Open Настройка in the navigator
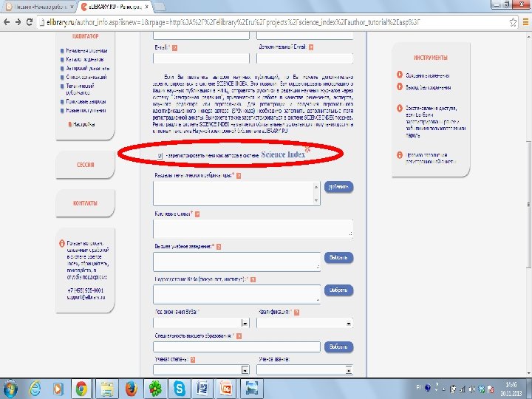This screenshot has width=532, height=399. 83,124
